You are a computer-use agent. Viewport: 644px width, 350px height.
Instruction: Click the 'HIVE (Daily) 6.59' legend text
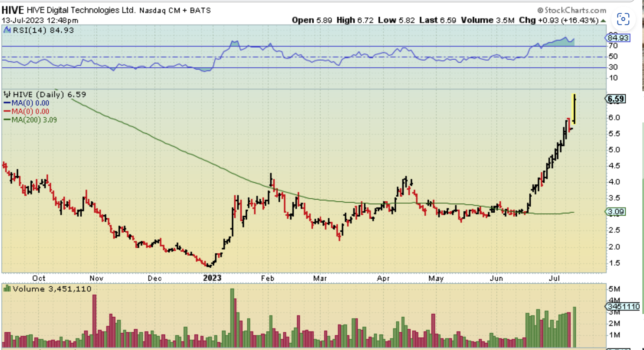tap(49, 94)
